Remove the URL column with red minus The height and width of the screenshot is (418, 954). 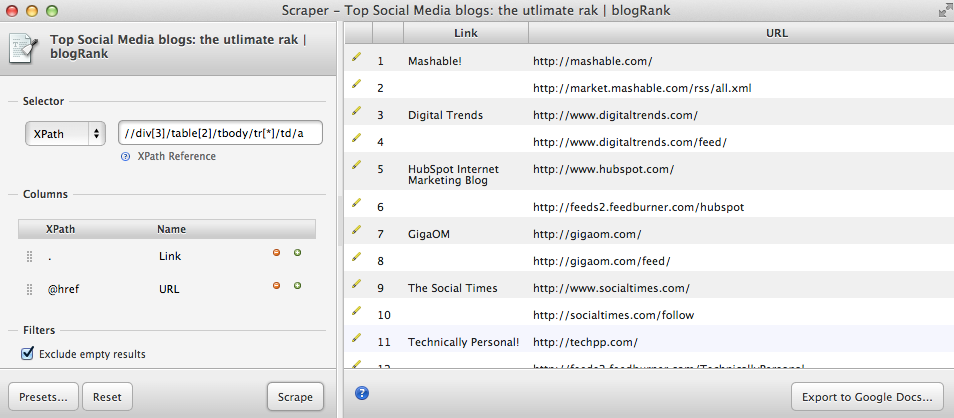click(277, 285)
